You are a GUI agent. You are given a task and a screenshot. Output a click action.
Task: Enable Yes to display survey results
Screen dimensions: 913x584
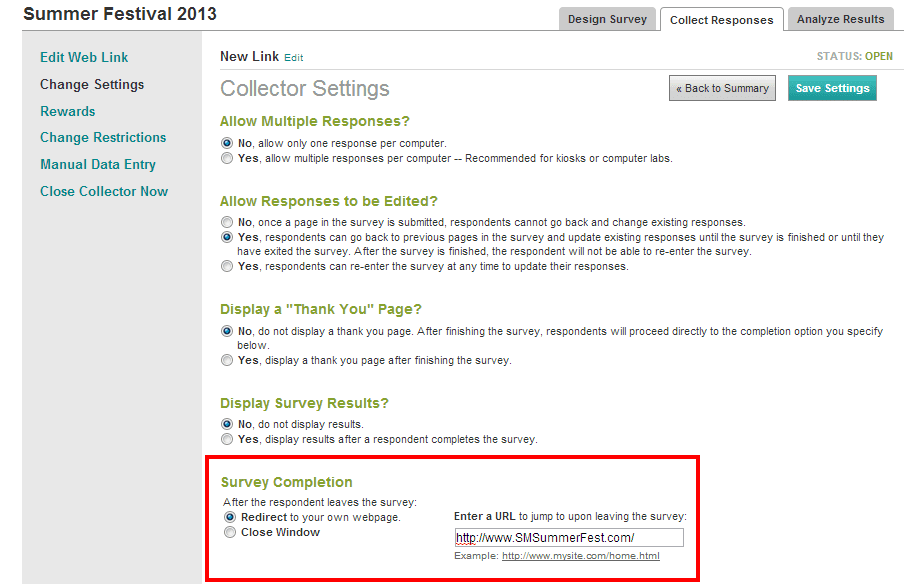(228, 439)
